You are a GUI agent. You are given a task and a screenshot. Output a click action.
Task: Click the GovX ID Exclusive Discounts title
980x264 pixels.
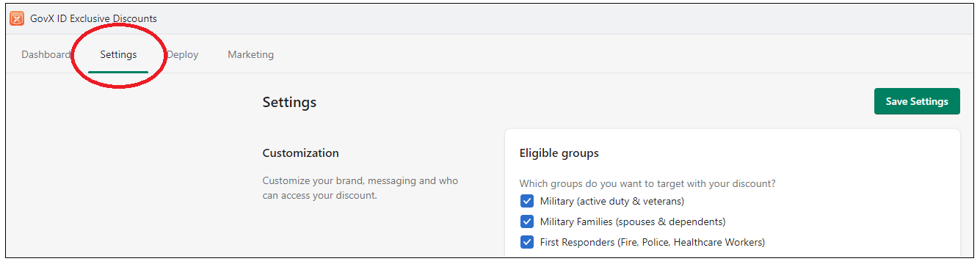(93, 18)
